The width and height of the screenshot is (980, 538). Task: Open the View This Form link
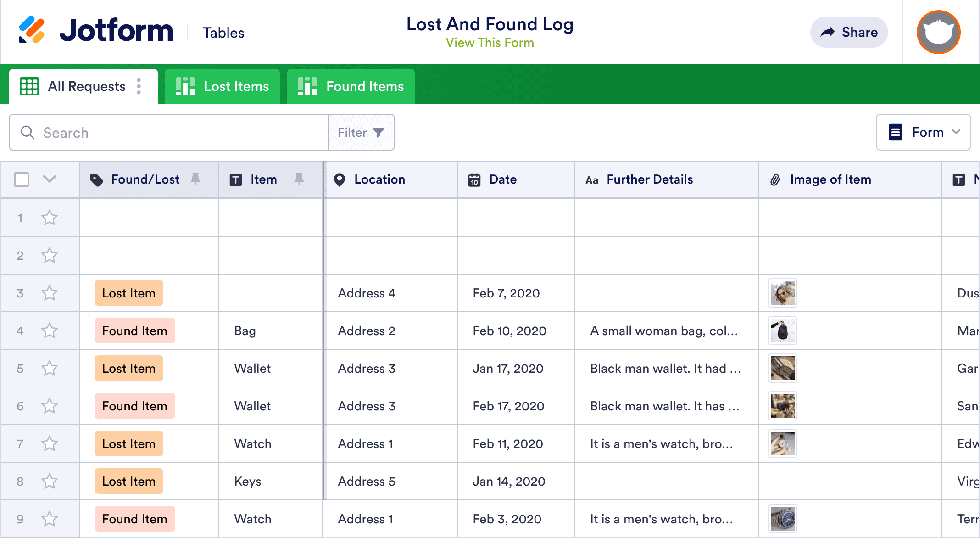[x=490, y=43]
